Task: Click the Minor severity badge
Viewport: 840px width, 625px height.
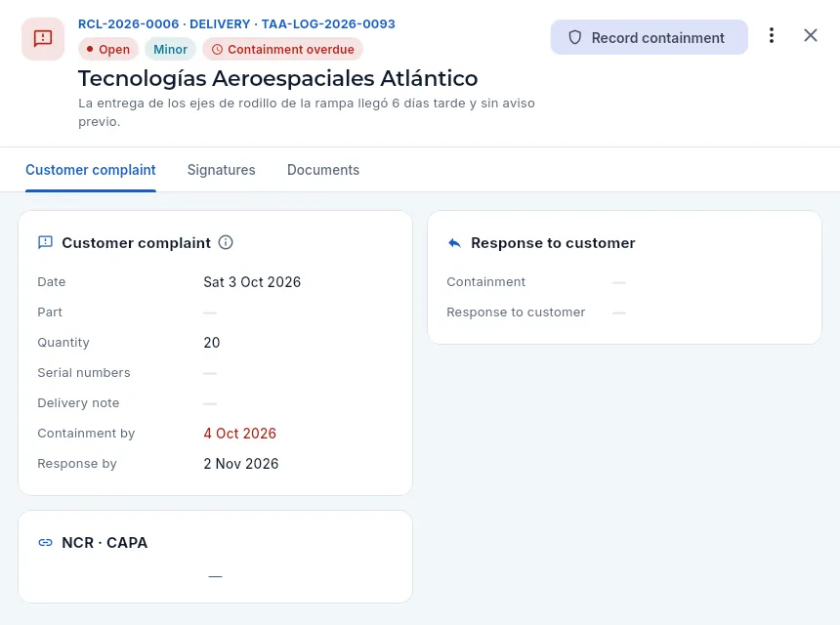Action: [x=170, y=49]
